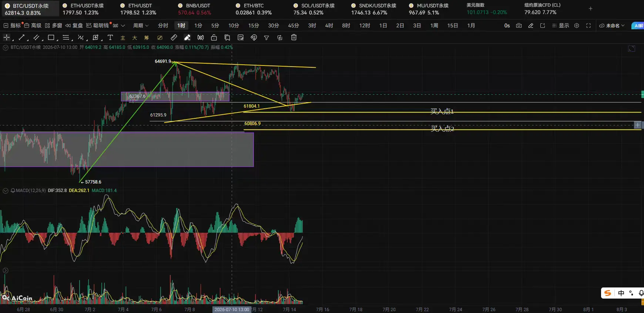
Task: Click the 买入点2 label
Action: (442, 128)
